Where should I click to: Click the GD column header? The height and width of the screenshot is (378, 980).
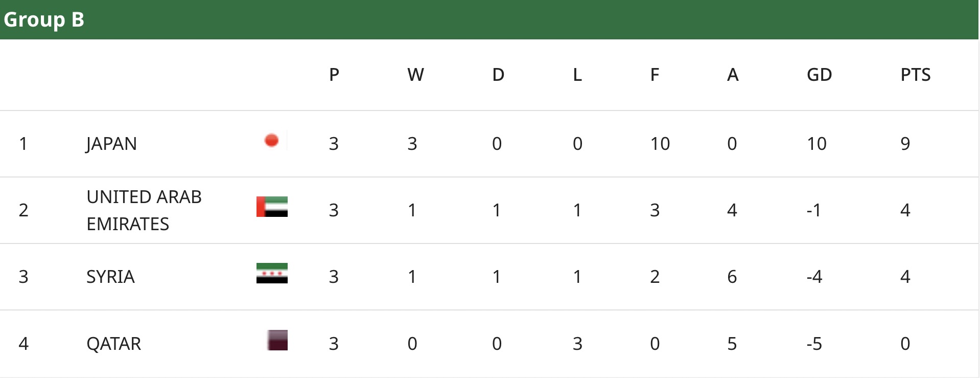click(819, 75)
